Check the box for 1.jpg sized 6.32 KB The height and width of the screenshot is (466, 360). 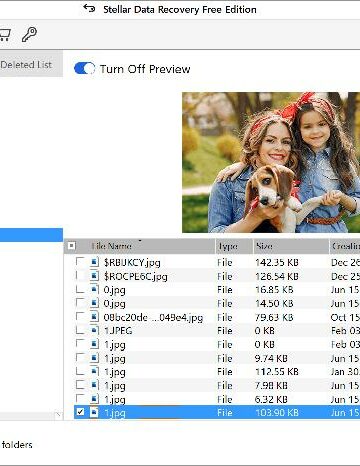pyautogui.click(x=80, y=399)
